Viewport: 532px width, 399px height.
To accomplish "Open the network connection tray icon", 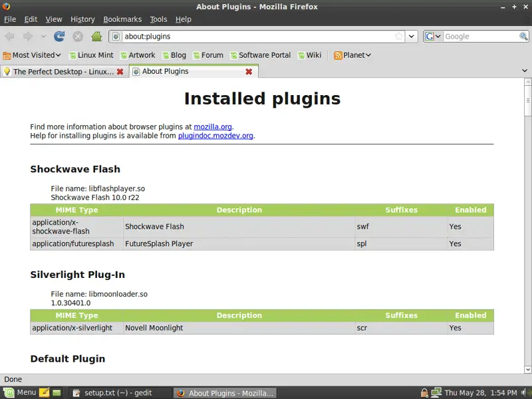I will point(436,392).
